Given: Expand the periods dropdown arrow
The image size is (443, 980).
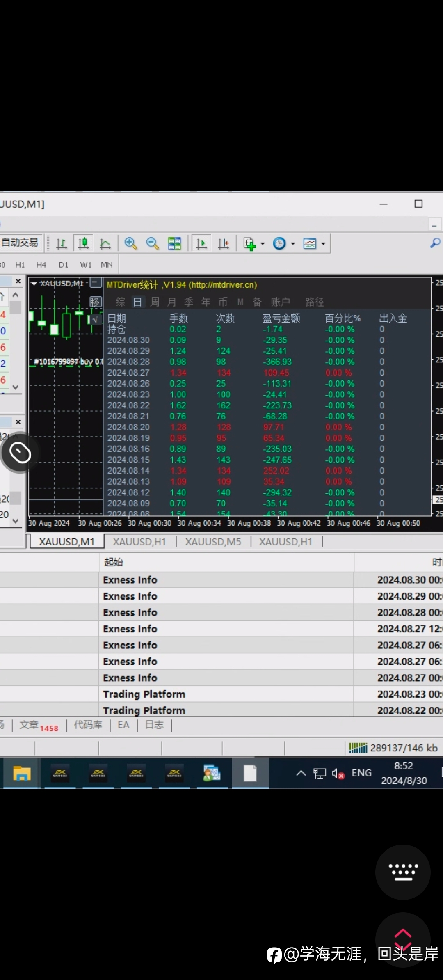Looking at the screenshot, I should coord(293,244).
